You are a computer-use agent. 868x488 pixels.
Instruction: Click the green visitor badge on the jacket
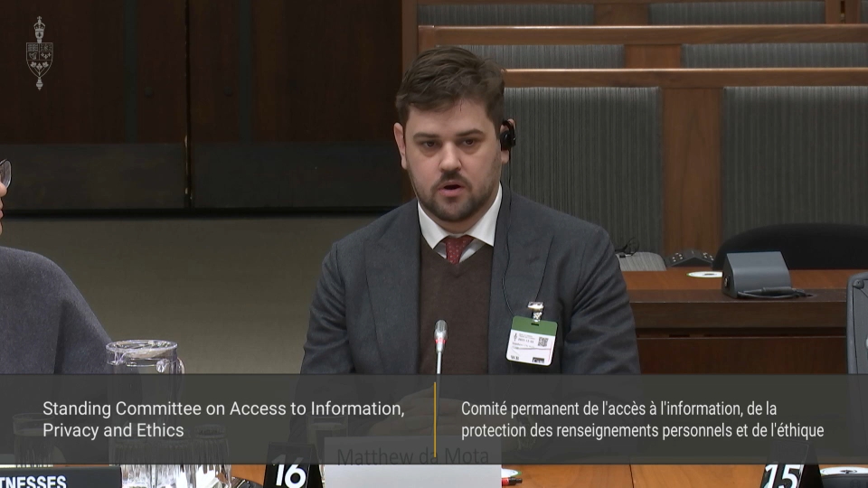pos(532,340)
